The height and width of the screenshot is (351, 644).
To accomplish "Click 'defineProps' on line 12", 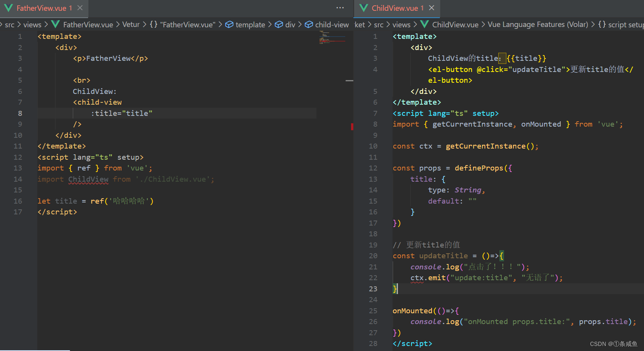I will coord(479,168).
